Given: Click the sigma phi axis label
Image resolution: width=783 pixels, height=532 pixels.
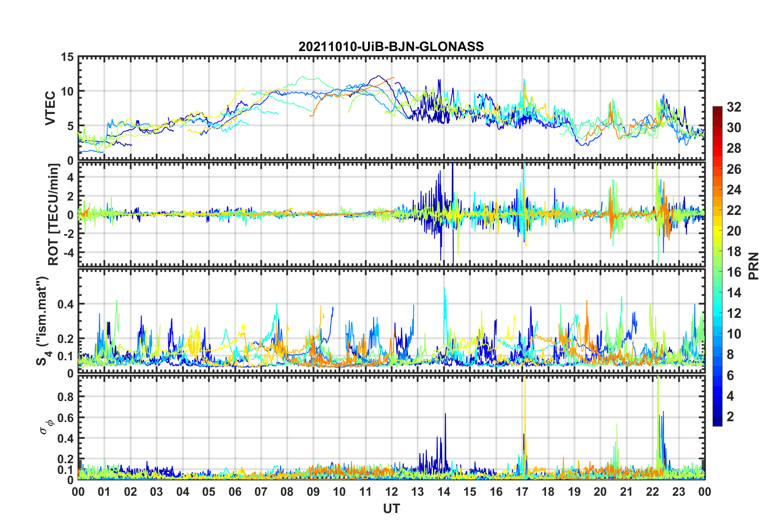Looking at the screenshot, I should (x=46, y=427).
